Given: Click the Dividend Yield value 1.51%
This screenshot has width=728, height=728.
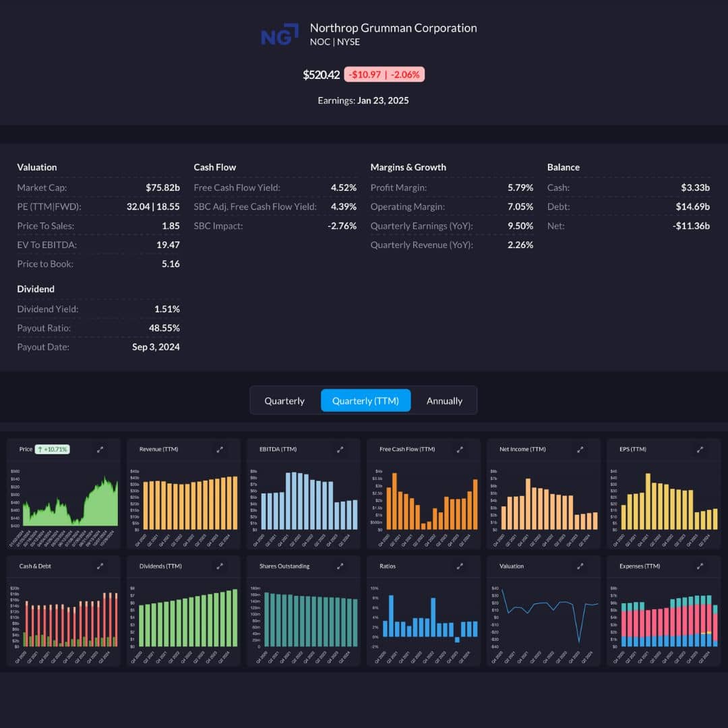Looking at the screenshot, I should [167, 309].
